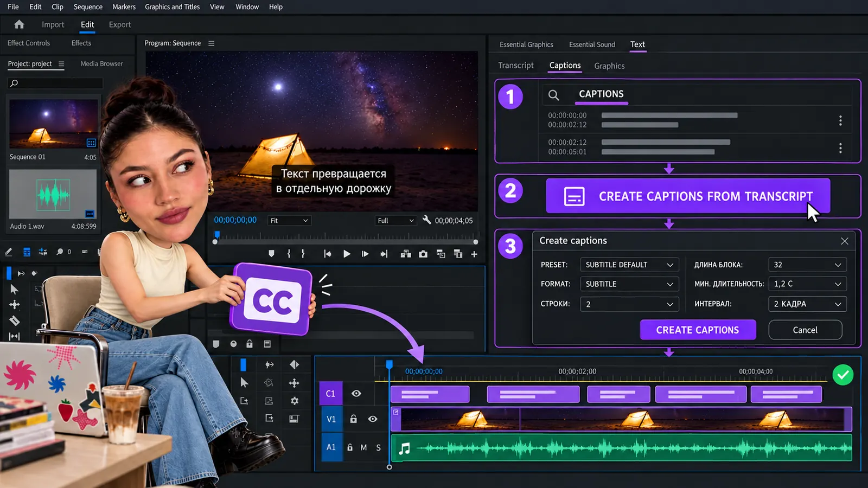Confirm with the Create Captions button

click(x=698, y=330)
